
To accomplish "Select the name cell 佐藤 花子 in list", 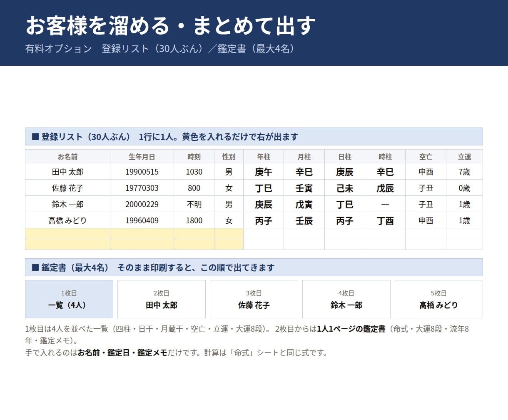I will pos(68,188).
